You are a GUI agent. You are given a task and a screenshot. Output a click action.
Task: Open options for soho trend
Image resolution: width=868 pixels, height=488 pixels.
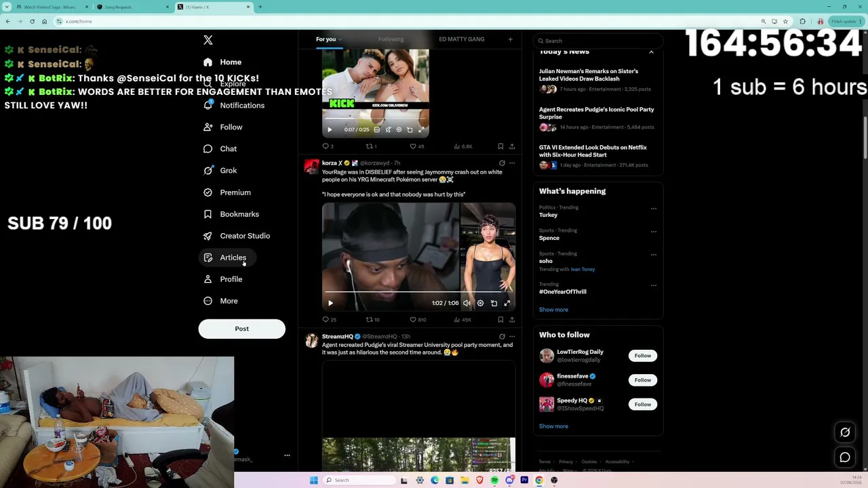click(654, 255)
